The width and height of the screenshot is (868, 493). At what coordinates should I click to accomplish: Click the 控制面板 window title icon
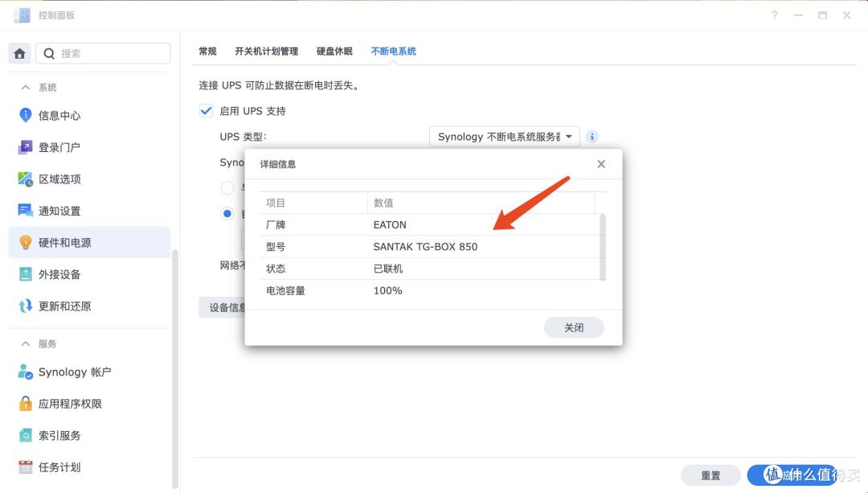(23, 15)
